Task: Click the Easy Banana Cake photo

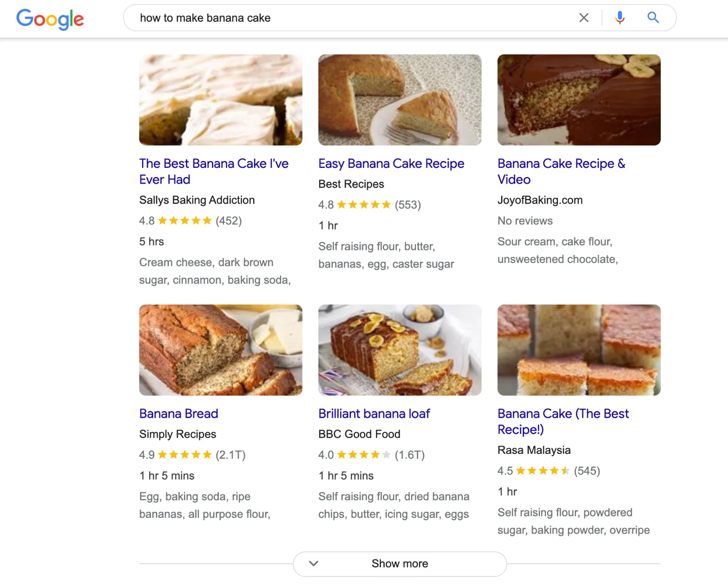Action: click(x=400, y=100)
